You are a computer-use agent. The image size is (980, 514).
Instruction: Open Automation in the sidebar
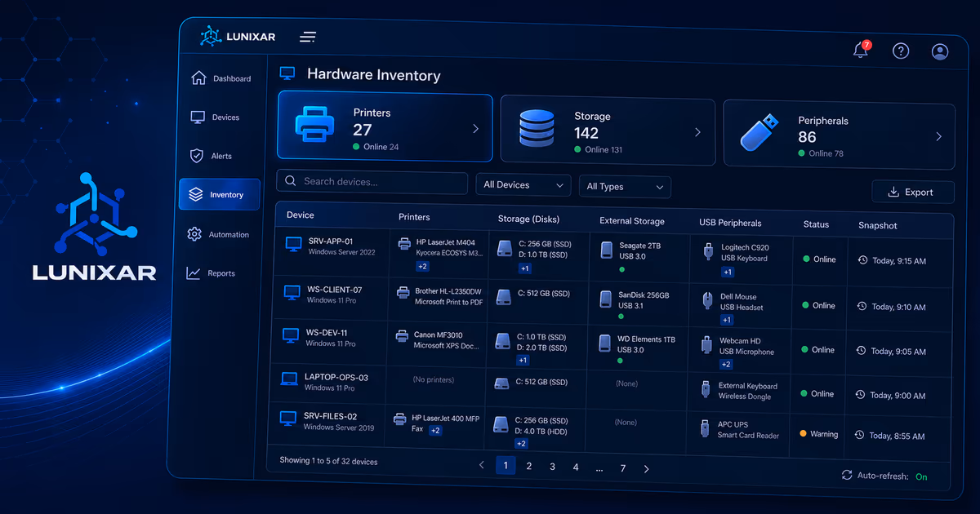pos(218,234)
